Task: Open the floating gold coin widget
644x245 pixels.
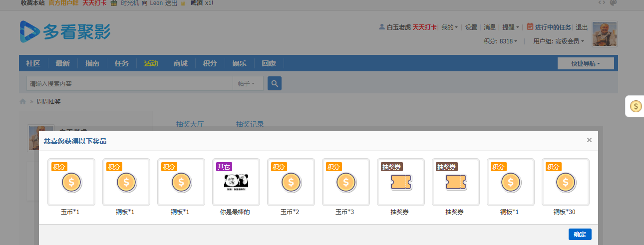Action: click(x=636, y=106)
